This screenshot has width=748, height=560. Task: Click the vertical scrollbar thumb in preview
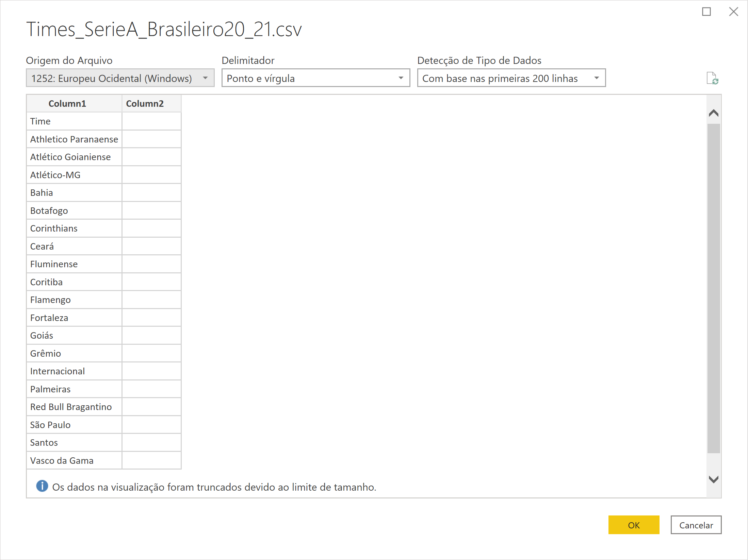tap(713, 288)
